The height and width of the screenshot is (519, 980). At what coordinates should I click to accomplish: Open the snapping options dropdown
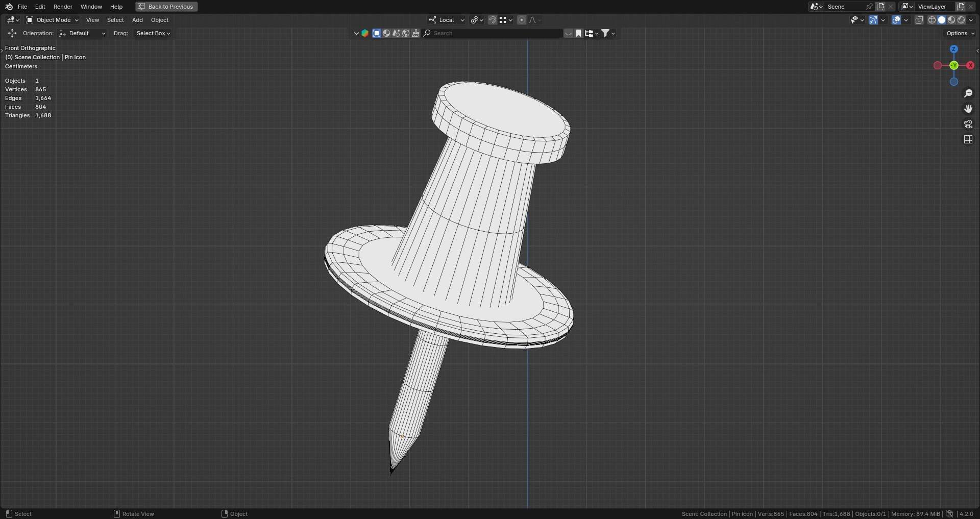506,20
